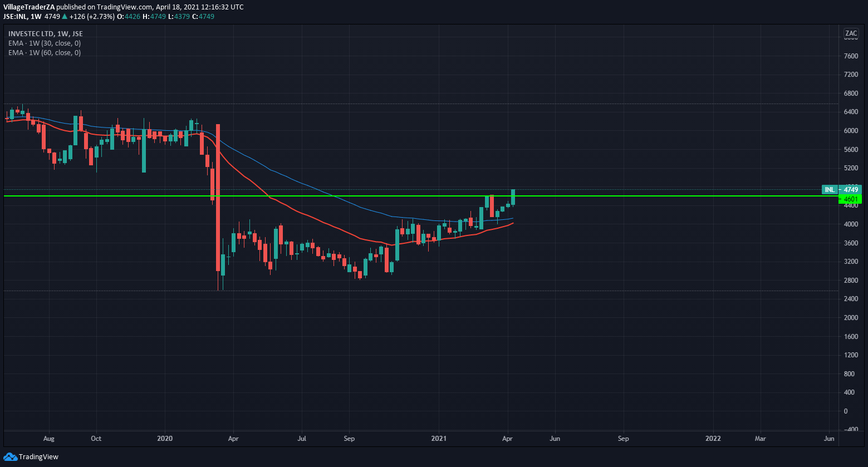
Task: Click the 2021 label on time axis
Action: pyautogui.click(x=439, y=439)
